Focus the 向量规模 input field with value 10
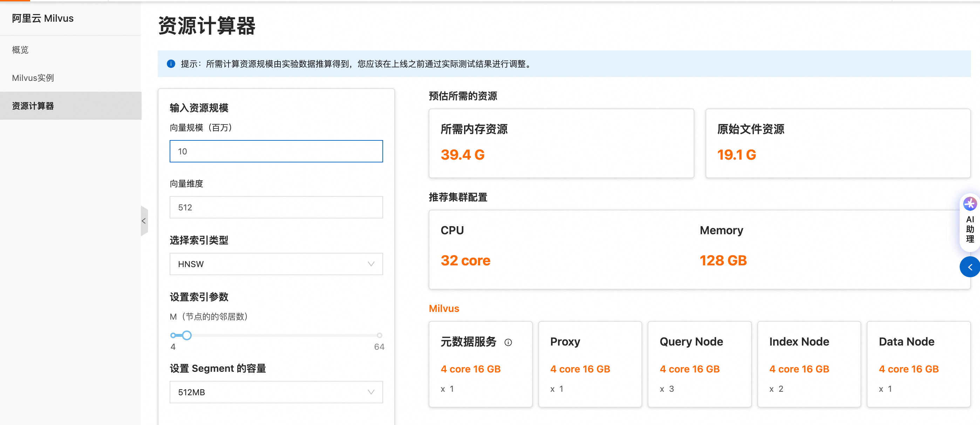The image size is (980, 425). 276,151
